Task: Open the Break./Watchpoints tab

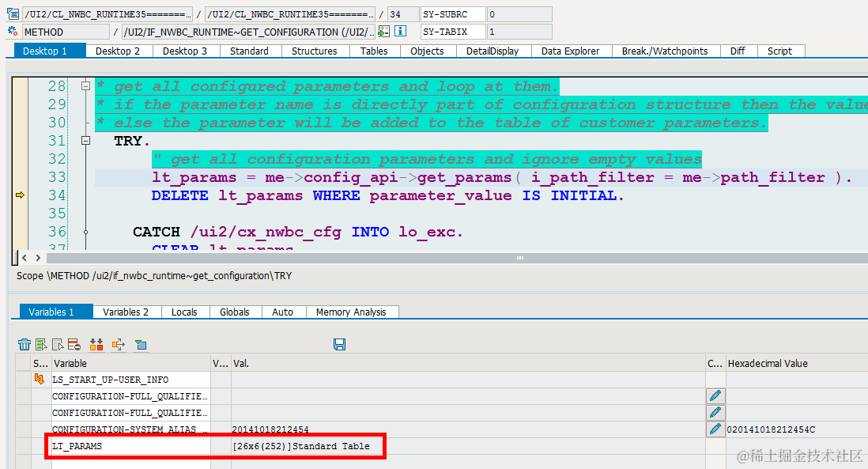Action: click(664, 51)
